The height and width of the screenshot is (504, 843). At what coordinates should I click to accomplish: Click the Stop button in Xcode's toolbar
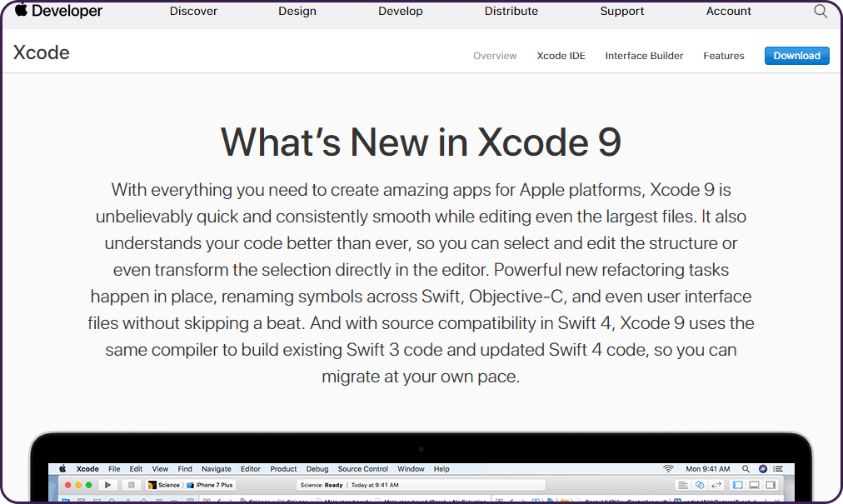pyautogui.click(x=132, y=485)
